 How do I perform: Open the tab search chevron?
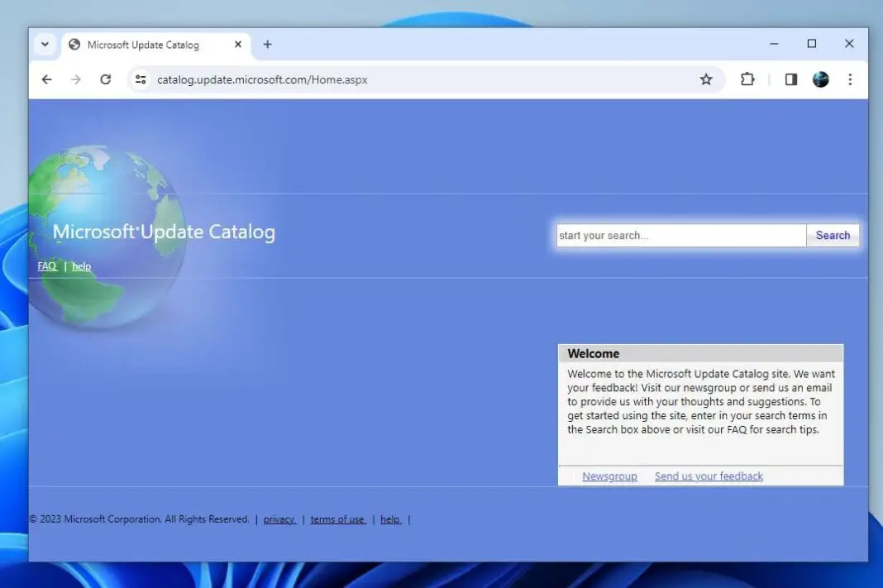pos(45,45)
